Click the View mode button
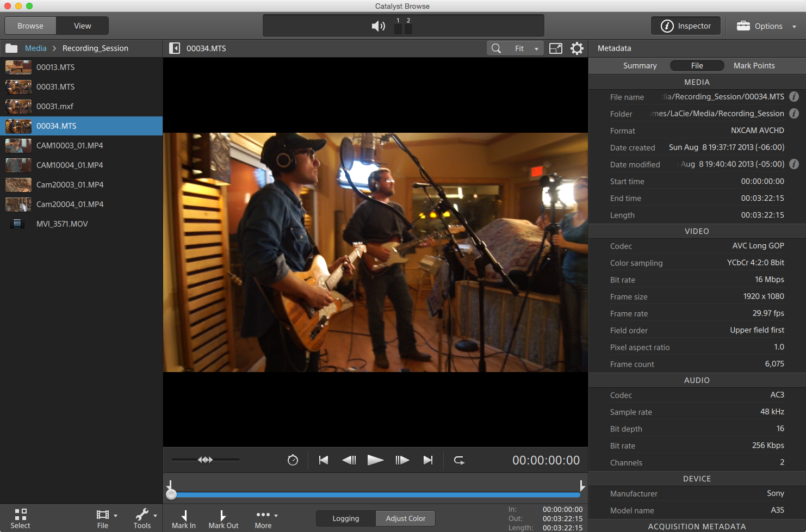 83,26
